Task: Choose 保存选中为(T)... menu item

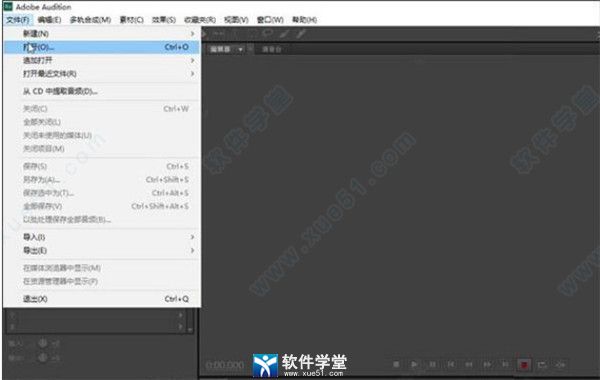Action: [101, 193]
